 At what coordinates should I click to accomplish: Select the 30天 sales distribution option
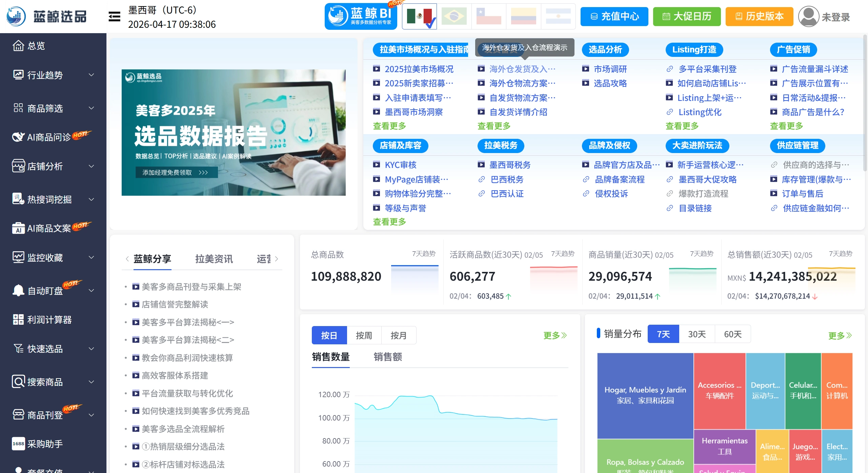click(697, 334)
